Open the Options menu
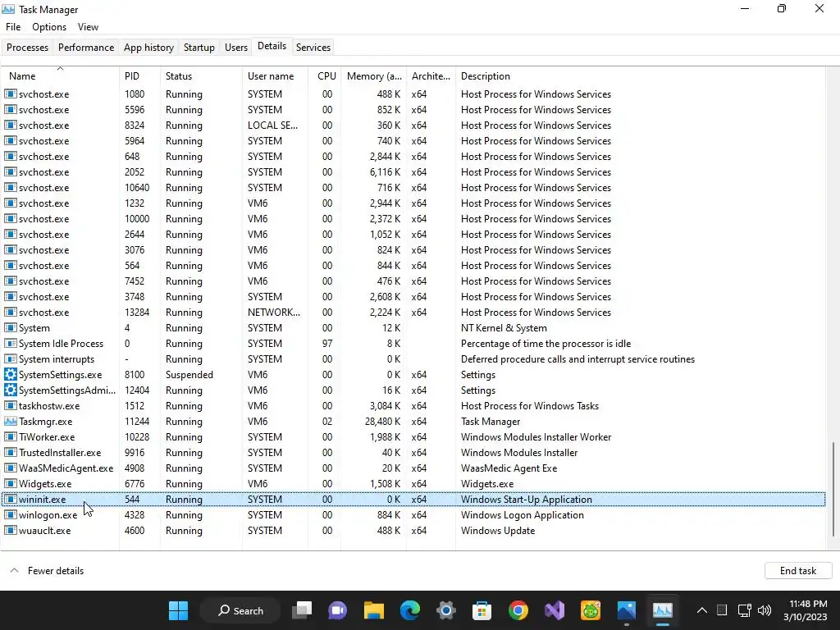The width and height of the screenshot is (840, 630). [x=49, y=27]
